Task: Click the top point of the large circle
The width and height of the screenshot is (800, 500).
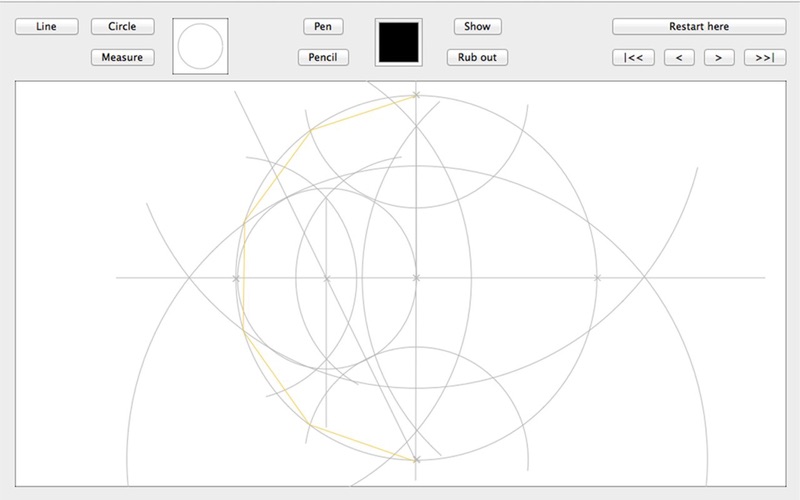Action: (416, 95)
